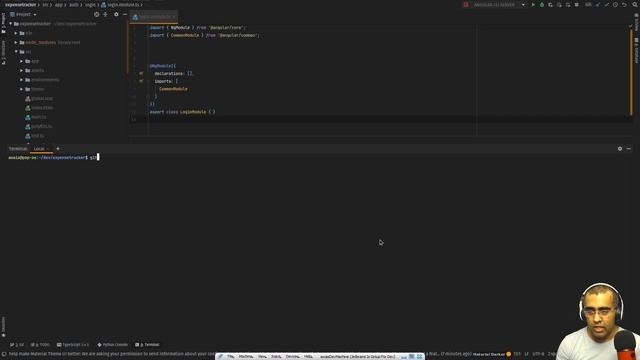
Task: Open the VirtualBox View menu
Action: [x=262, y=356]
